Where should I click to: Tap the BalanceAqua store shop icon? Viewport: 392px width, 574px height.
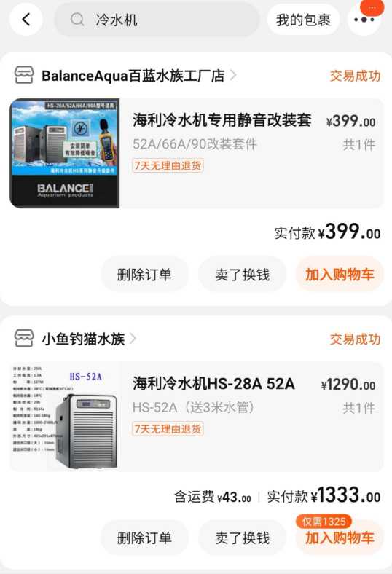(24, 76)
